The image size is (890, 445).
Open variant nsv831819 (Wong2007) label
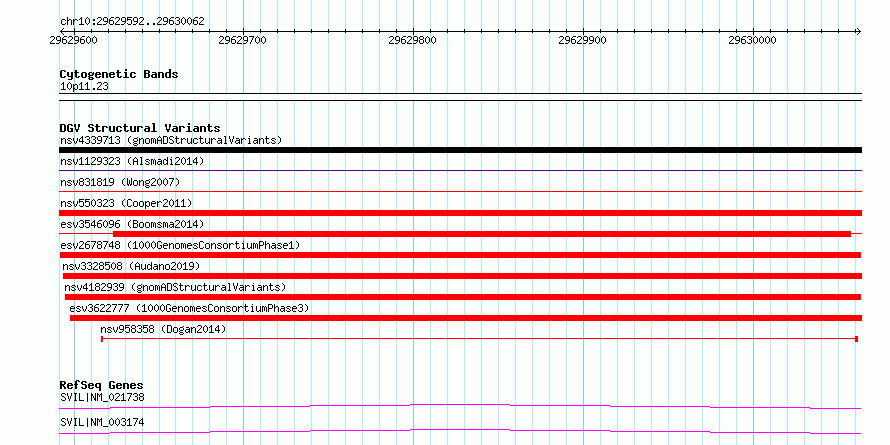[120, 182]
